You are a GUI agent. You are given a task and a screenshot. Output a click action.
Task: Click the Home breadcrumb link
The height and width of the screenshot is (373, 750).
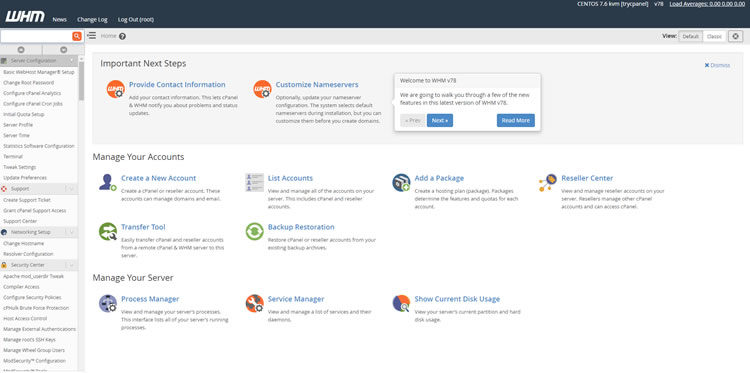[x=109, y=36]
